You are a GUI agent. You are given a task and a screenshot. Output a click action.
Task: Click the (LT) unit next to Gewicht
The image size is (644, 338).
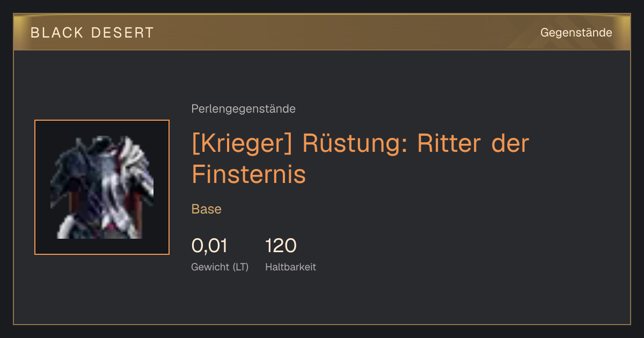[240, 267]
